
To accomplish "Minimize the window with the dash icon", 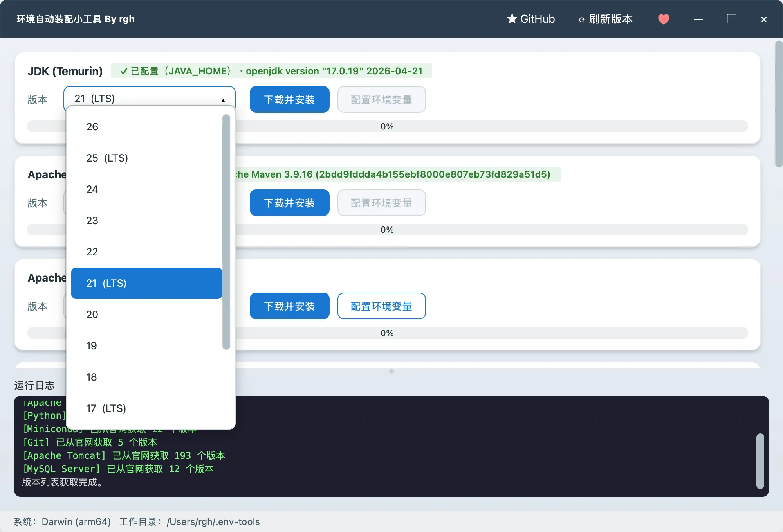I will pos(698,19).
